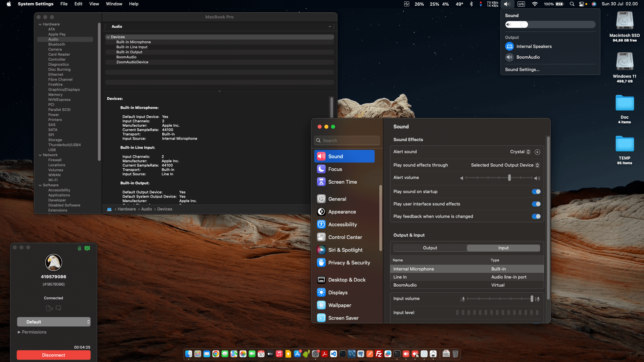
Task: Click the chat icon in AnyDesk window
Action: [58, 308]
